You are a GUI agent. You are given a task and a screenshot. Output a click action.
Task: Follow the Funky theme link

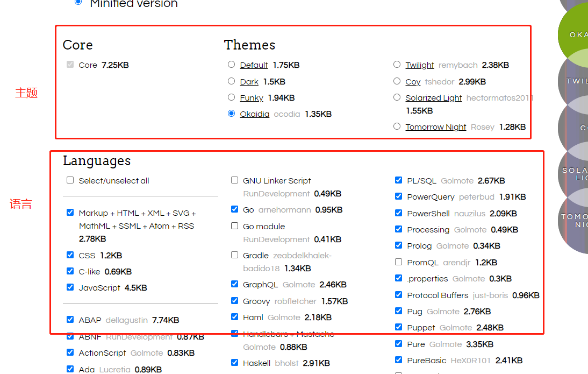252,97
